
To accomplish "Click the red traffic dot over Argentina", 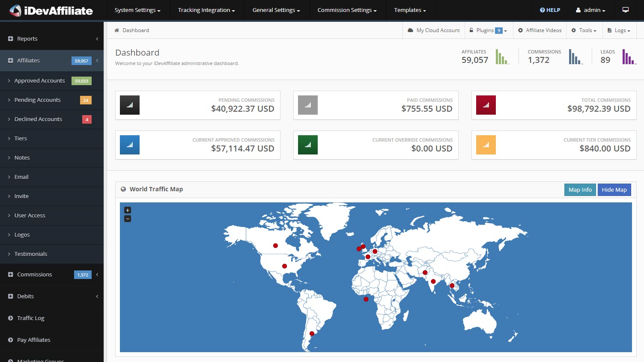I will point(312,334).
